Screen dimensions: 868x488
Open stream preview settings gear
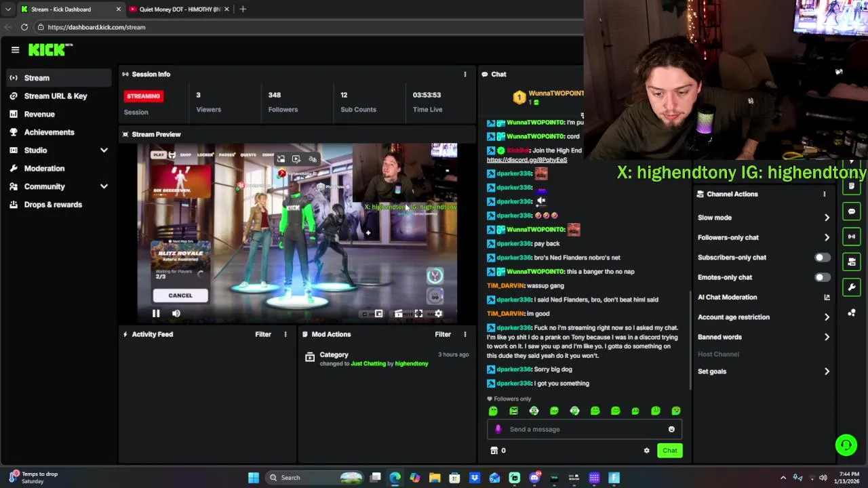tap(438, 313)
